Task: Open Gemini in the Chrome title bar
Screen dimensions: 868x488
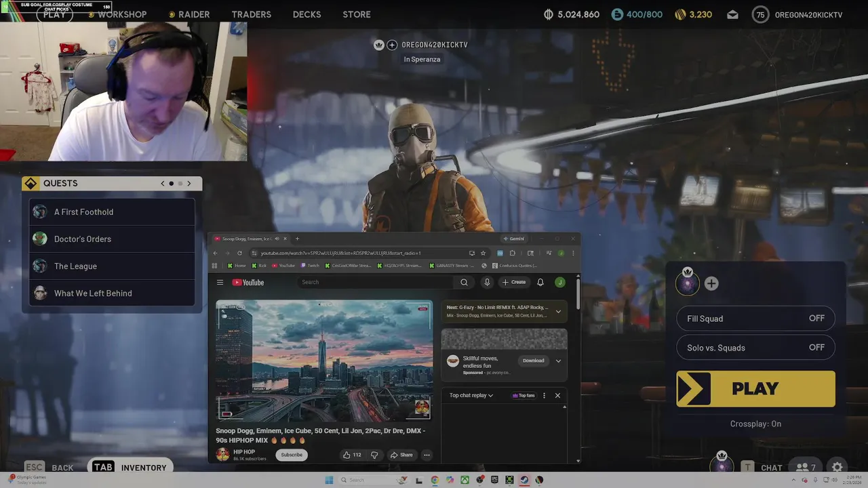Action: [513, 239]
